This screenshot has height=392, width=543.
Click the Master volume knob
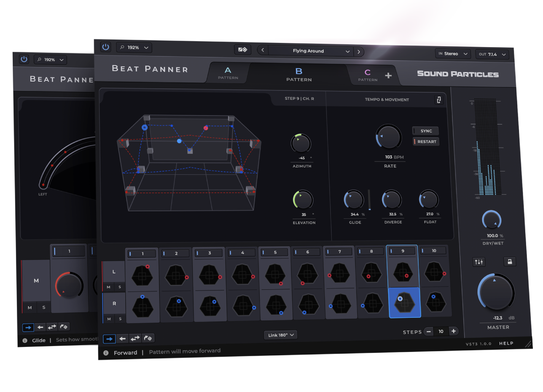click(496, 293)
